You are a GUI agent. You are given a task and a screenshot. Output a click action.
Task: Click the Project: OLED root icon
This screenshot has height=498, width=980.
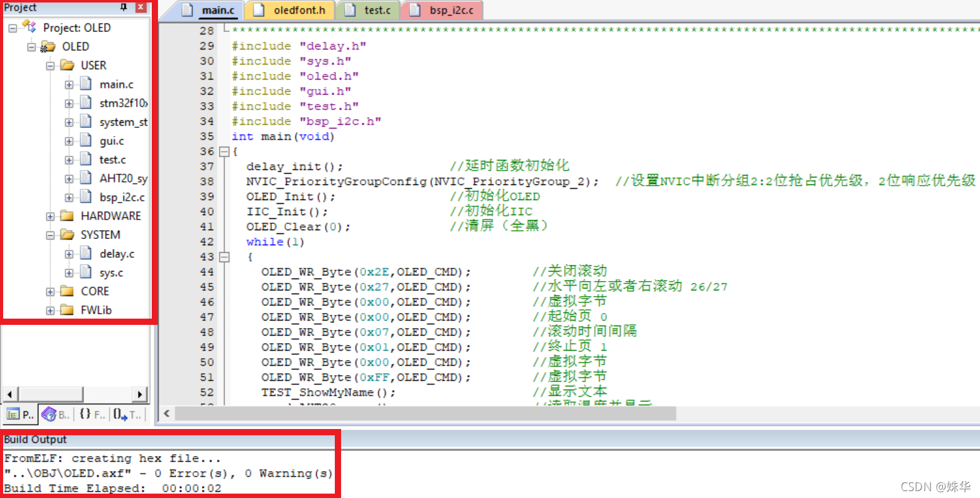(x=29, y=27)
